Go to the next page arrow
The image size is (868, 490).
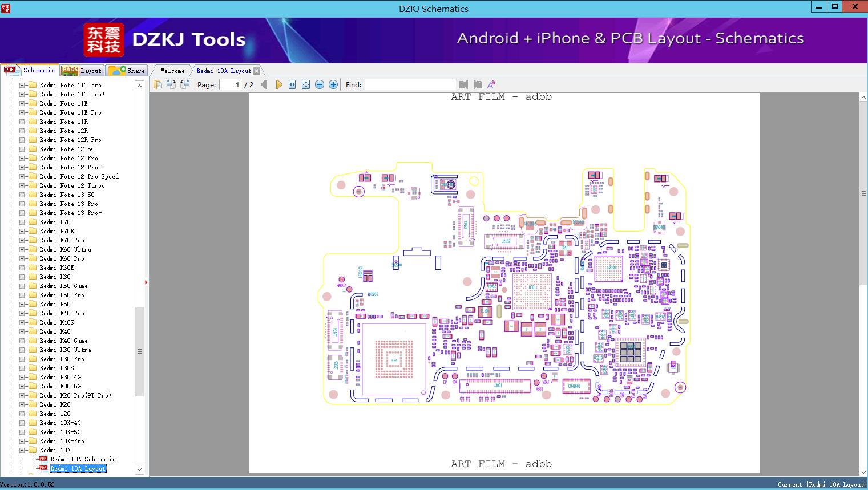(x=278, y=84)
